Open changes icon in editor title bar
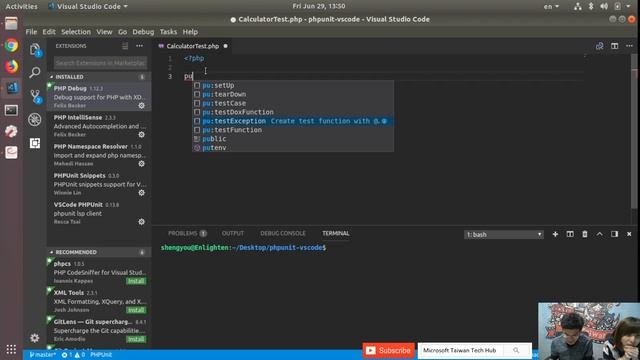The height and width of the screenshot is (360, 640). 600,46
